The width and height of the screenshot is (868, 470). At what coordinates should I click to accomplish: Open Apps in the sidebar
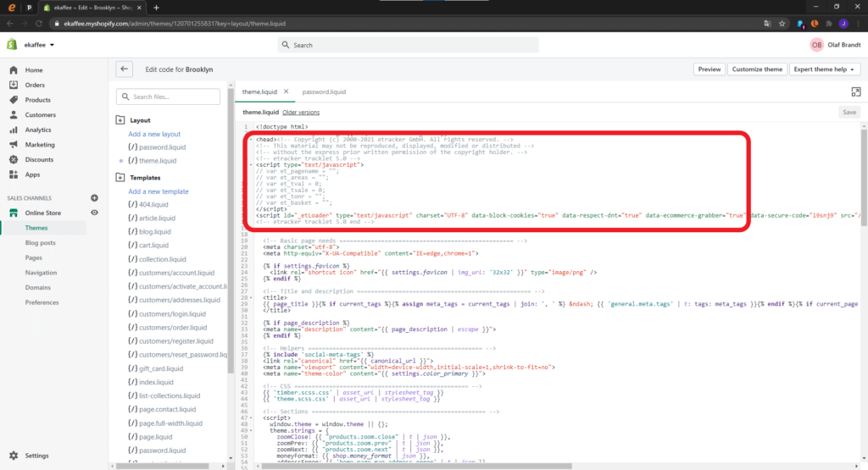32,174
